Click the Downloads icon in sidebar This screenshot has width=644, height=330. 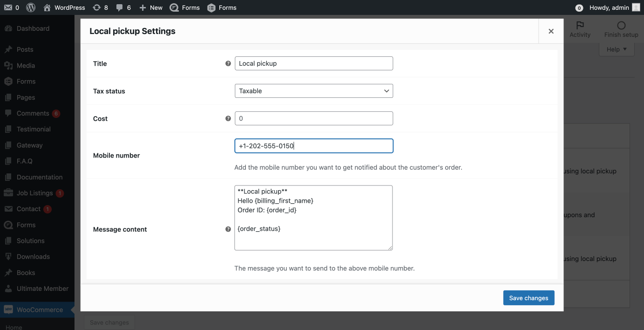pyautogui.click(x=8, y=256)
